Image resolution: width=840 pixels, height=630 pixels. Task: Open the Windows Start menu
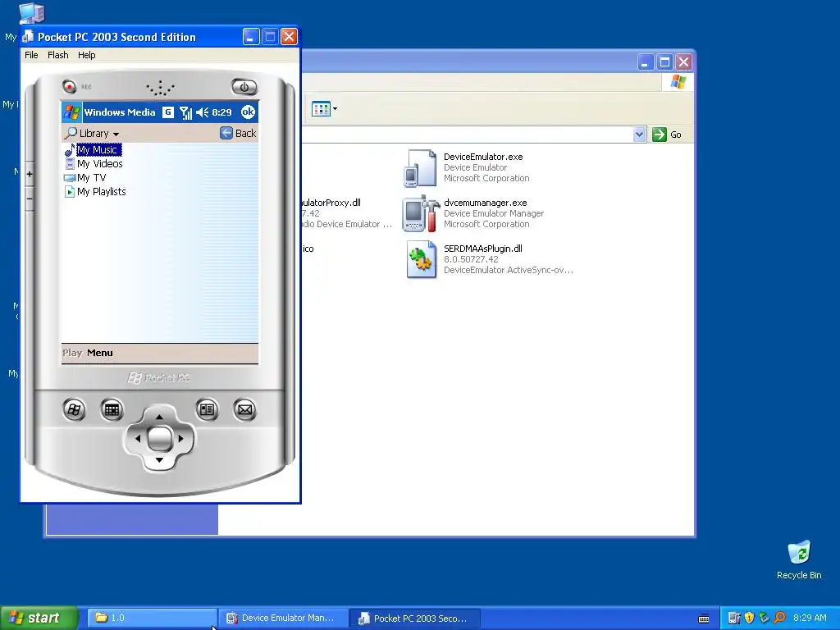(x=39, y=618)
